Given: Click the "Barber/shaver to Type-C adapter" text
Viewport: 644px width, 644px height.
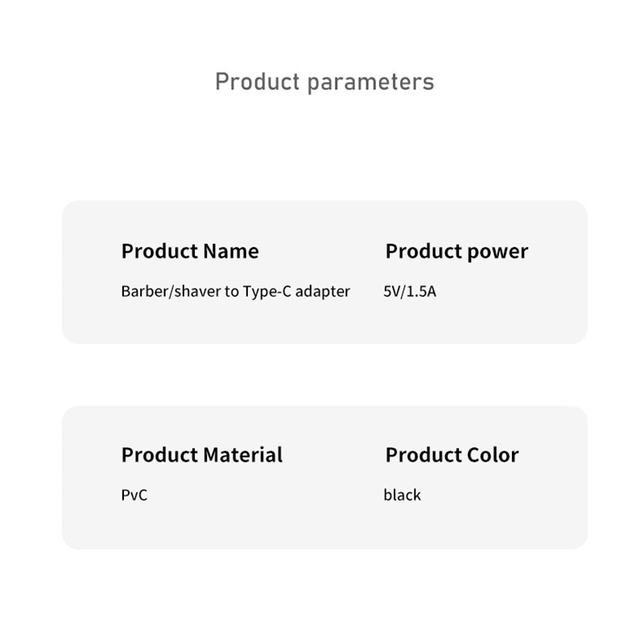Looking at the screenshot, I should 236,291.
